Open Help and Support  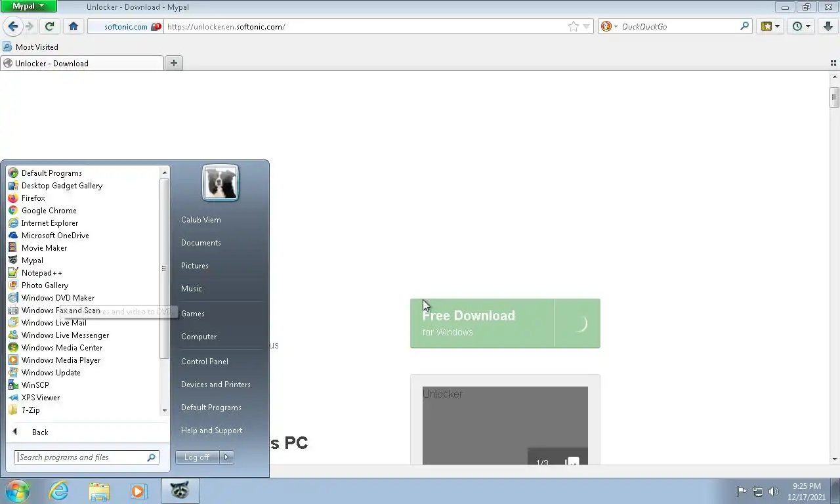point(212,430)
